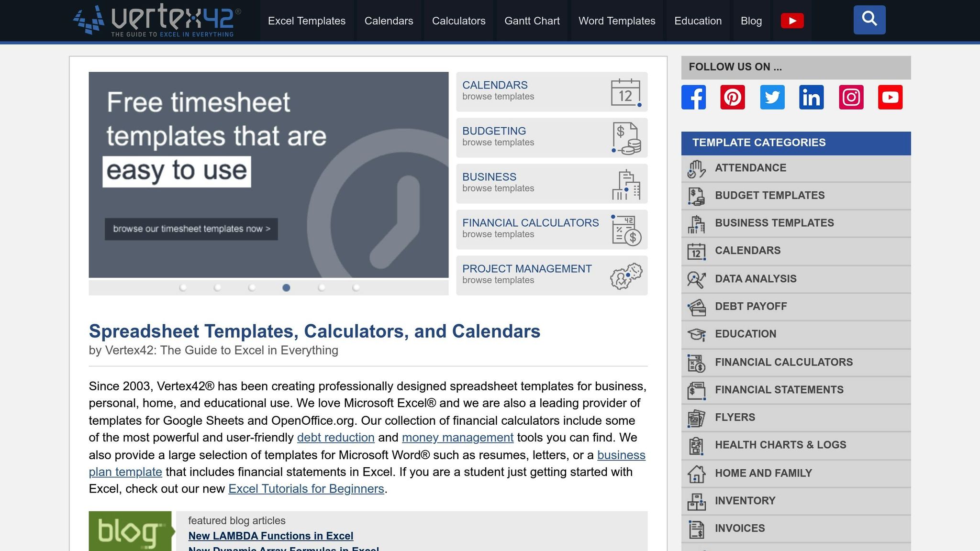Open the YouTube icon in the navigation bar
980x551 pixels.
(792, 21)
